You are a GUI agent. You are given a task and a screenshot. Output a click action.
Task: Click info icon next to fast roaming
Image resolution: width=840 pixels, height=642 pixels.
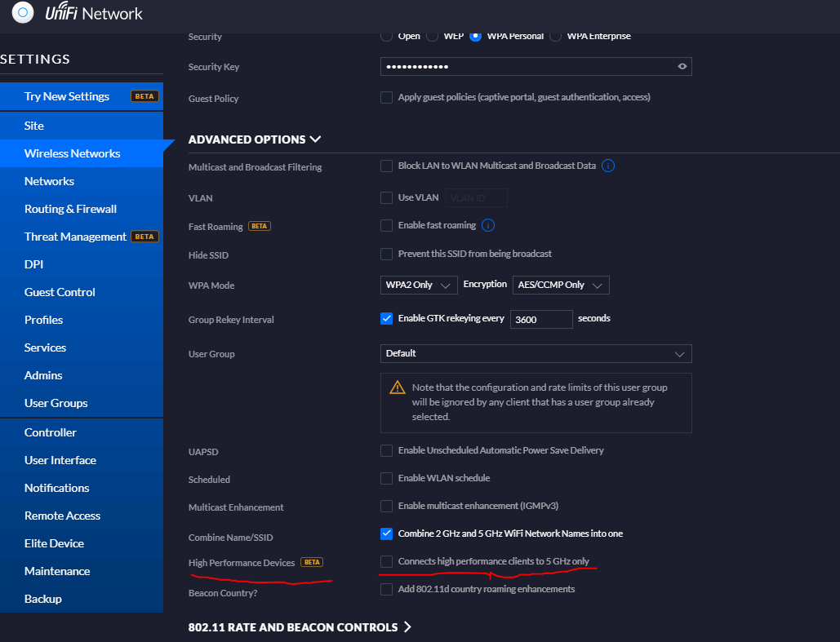[x=488, y=225]
